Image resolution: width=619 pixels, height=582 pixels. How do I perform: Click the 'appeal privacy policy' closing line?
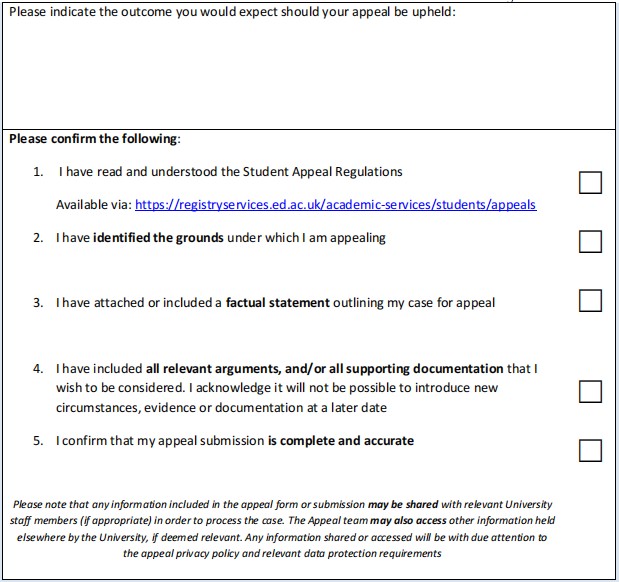click(282, 554)
